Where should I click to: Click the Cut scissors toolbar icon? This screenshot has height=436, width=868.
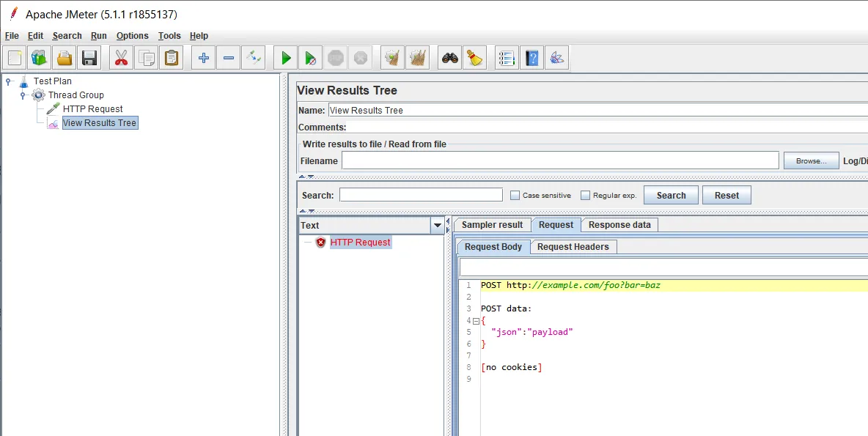[122, 58]
